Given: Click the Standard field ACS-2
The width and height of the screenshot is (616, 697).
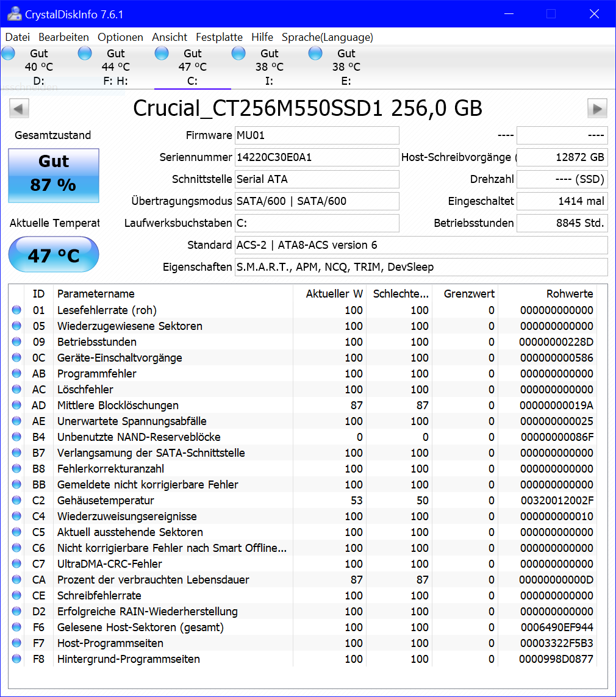Looking at the screenshot, I should (421, 245).
